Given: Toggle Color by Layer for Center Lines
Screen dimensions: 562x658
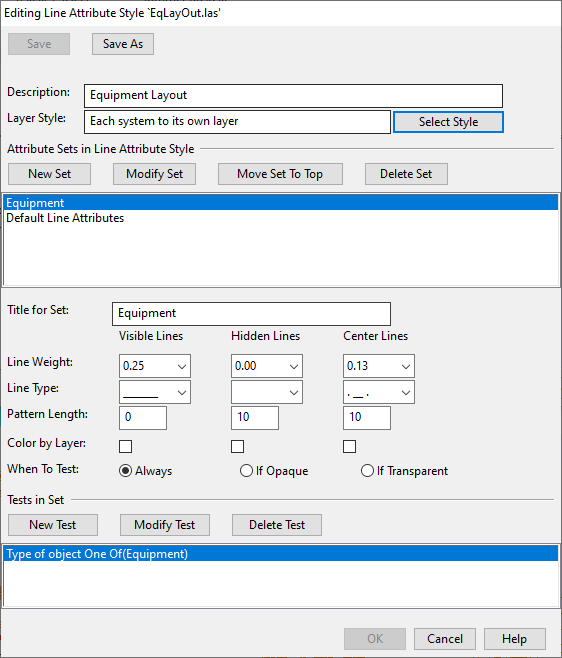Looking at the screenshot, I should [x=350, y=446].
